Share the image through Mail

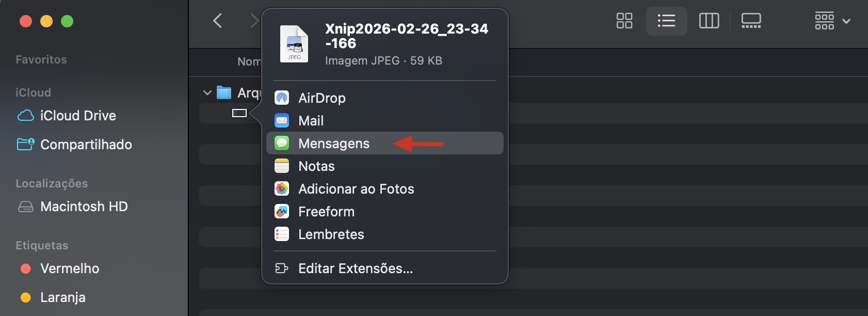click(x=310, y=120)
